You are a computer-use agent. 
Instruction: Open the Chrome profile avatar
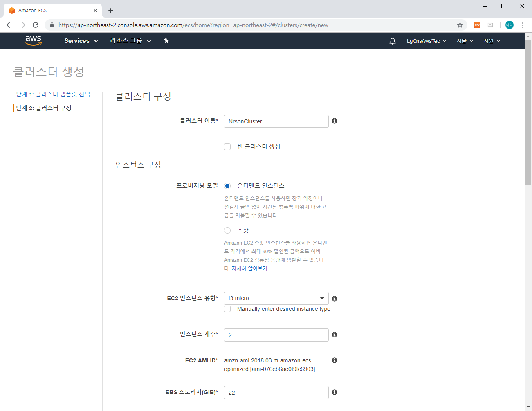tap(510, 25)
